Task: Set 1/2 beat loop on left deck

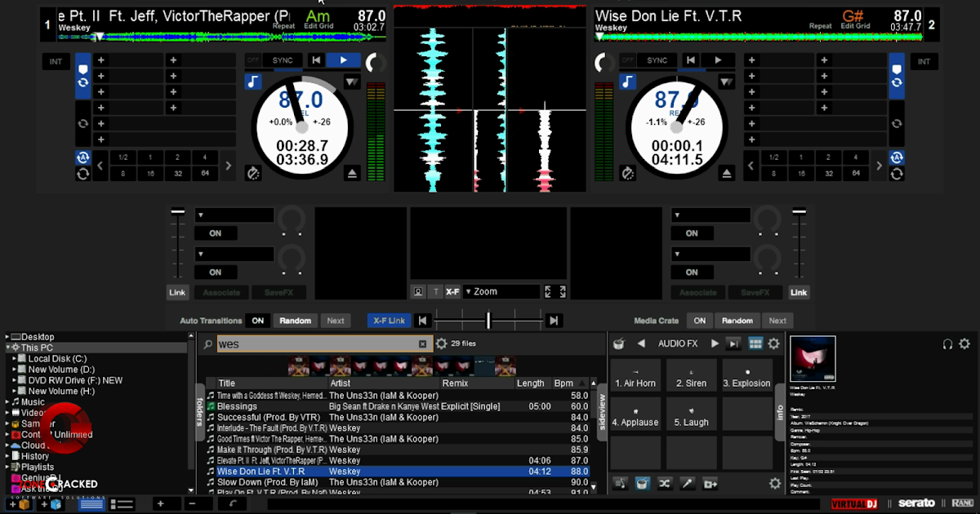Action: (x=122, y=157)
